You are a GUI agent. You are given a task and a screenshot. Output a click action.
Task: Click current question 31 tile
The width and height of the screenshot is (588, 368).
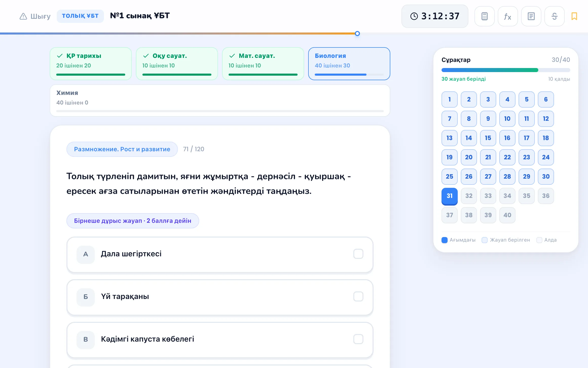click(449, 196)
